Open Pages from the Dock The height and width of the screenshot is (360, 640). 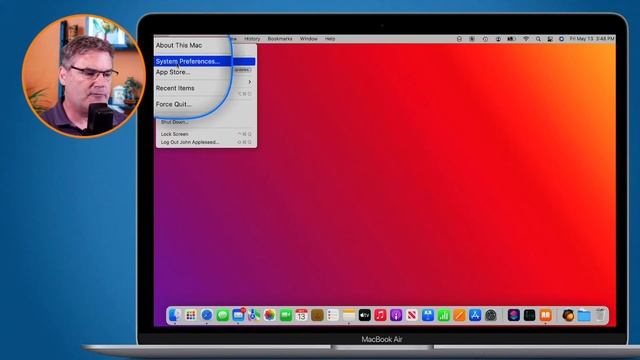tap(459, 315)
